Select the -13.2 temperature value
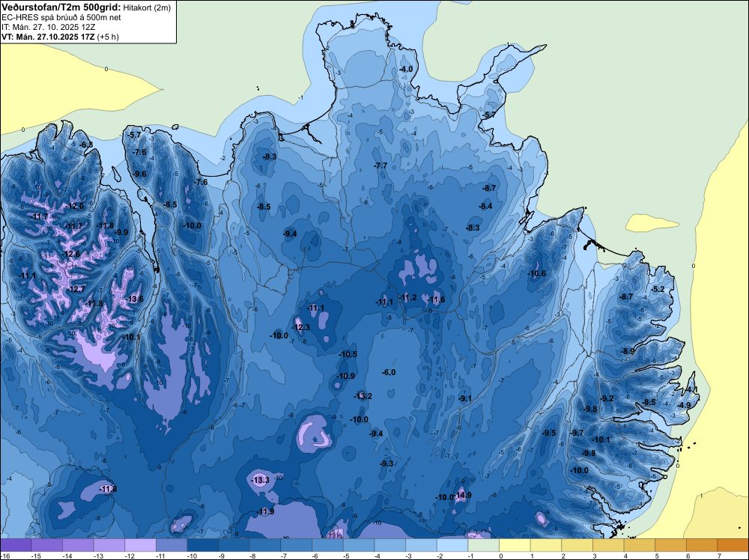Screen dimensions: 749x560 pyautogui.click(x=363, y=396)
